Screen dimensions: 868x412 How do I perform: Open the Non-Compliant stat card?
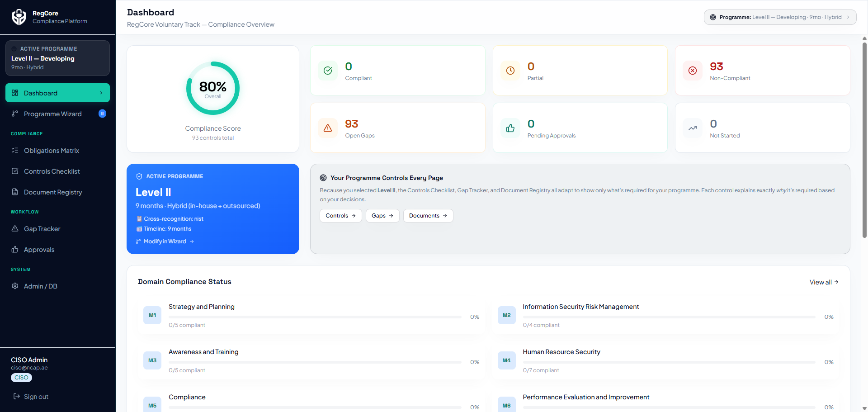pyautogui.click(x=763, y=71)
